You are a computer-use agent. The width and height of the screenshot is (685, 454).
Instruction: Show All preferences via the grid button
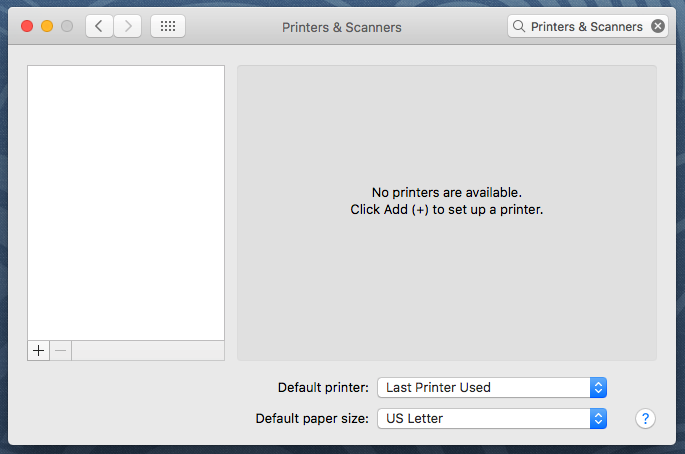click(167, 27)
